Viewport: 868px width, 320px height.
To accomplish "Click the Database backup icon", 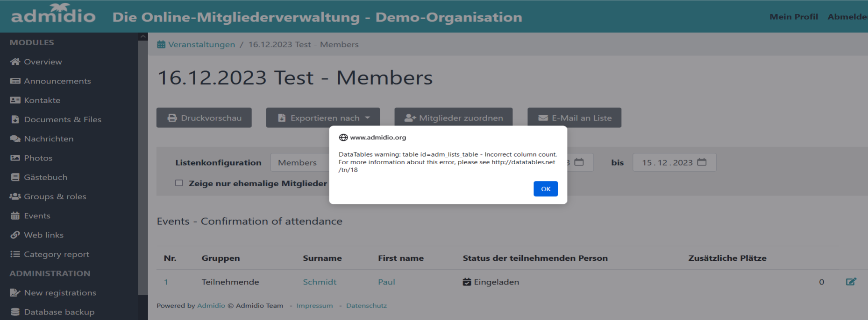I will coord(15,312).
